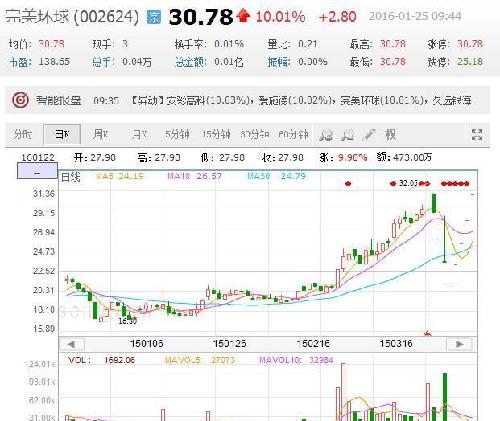This screenshot has height=421, width=500.
Task: Open the 智能报盘 target icon
Action: coord(20,100)
